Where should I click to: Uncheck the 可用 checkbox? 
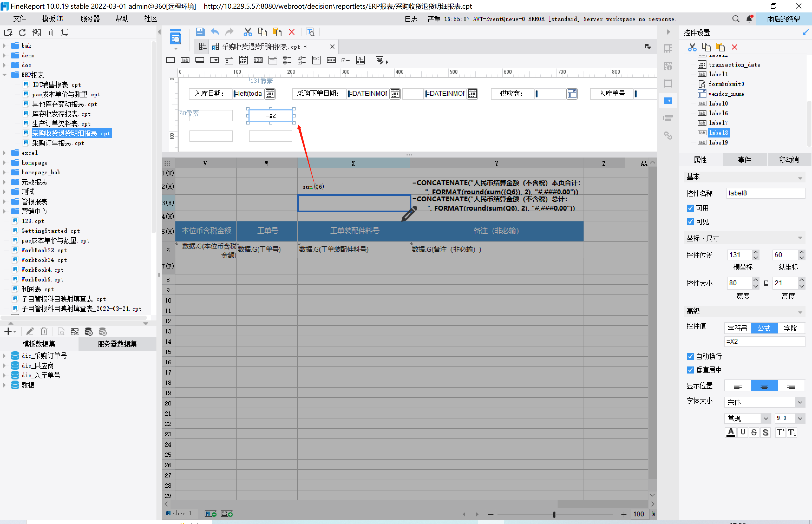coord(690,208)
